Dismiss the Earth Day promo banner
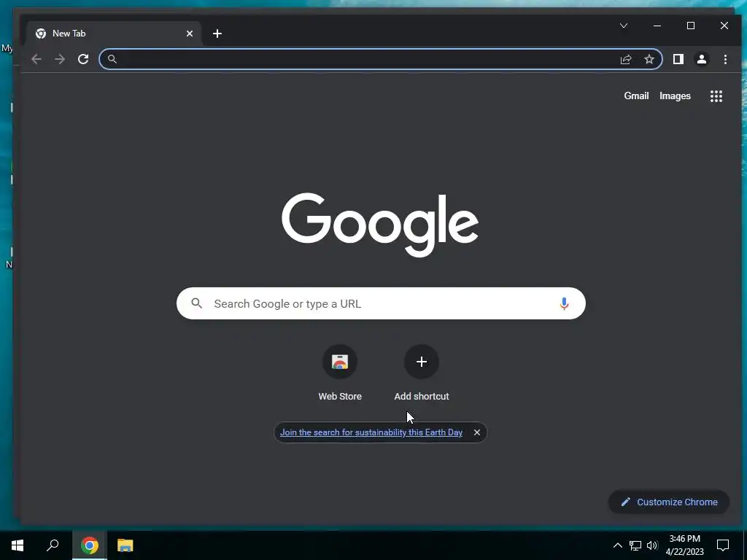Viewport: 747px width, 560px height. click(477, 432)
